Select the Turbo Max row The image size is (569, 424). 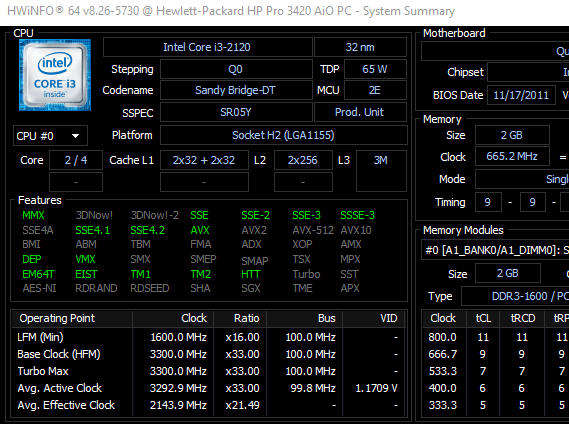[x=209, y=371]
